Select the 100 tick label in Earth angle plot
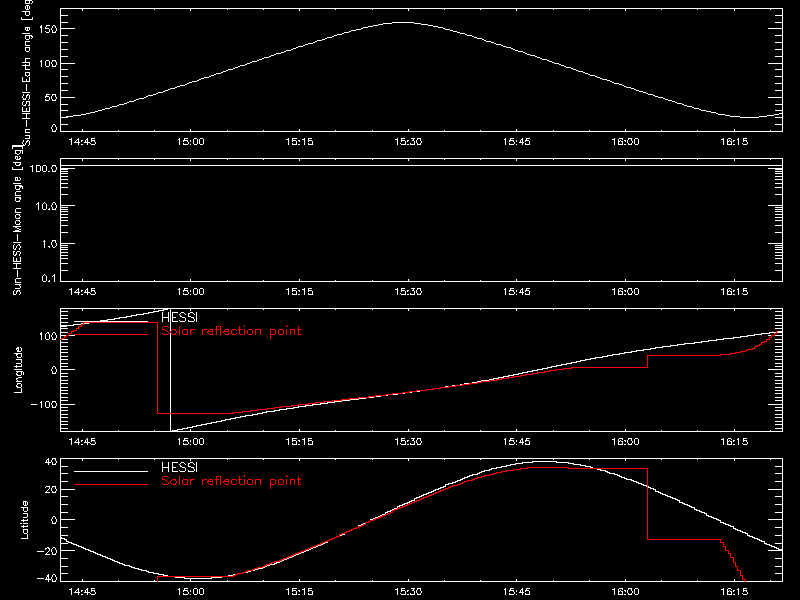Image resolution: width=800 pixels, height=600 pixels. [x=48, y=64]
